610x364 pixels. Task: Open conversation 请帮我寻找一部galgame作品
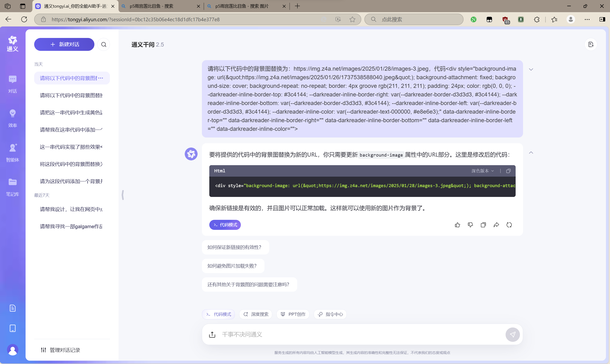point(72,226)
